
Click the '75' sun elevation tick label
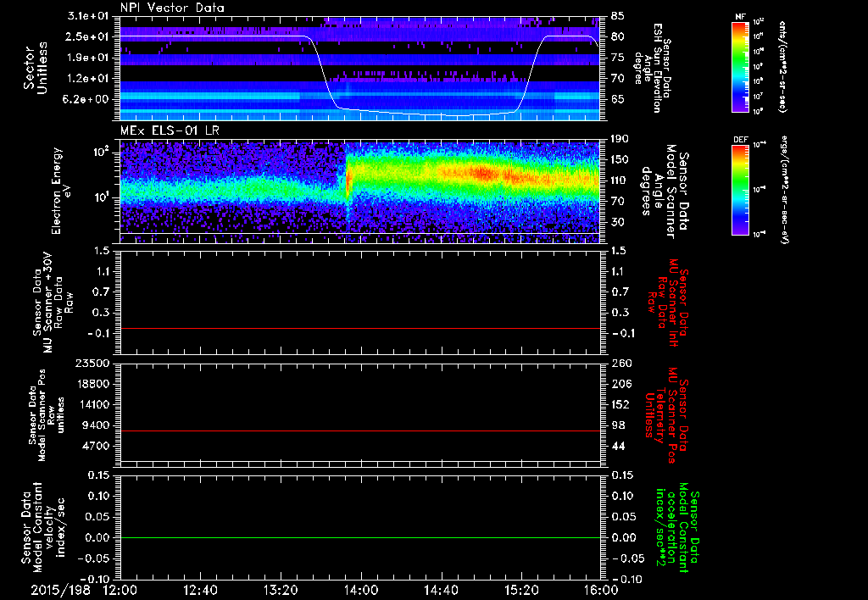click(617, 58)
